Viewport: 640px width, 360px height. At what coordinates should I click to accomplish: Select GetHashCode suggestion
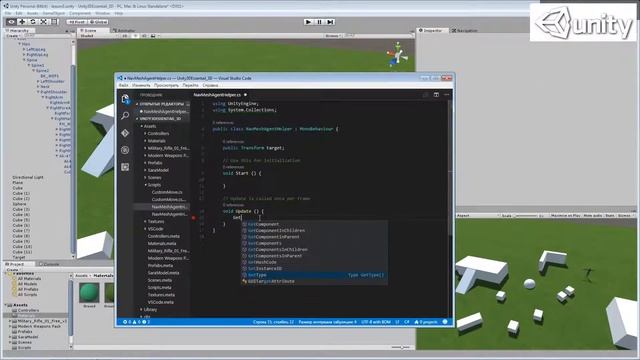click(x=314, y=262)
